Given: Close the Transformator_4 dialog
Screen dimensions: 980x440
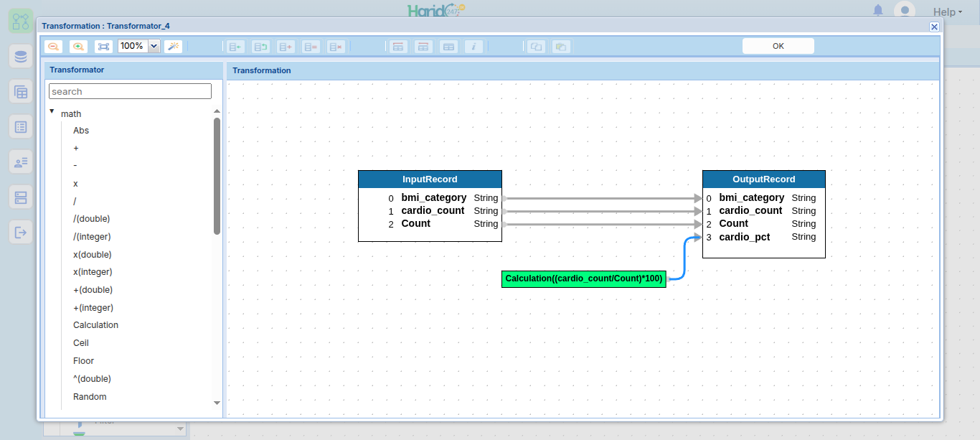Looking at the screenshot, I should (x=934, y=27).
